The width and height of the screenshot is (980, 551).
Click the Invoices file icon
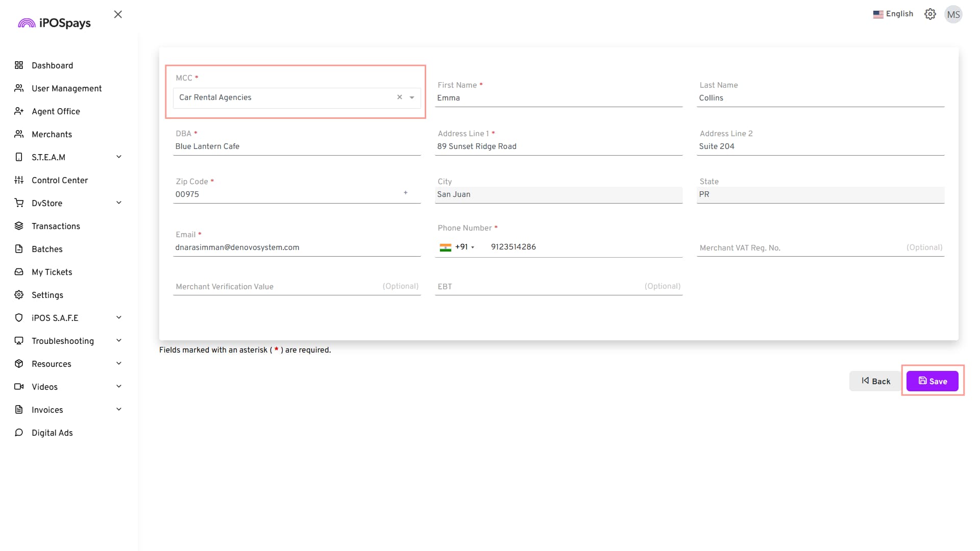click(x=19, y=410)
